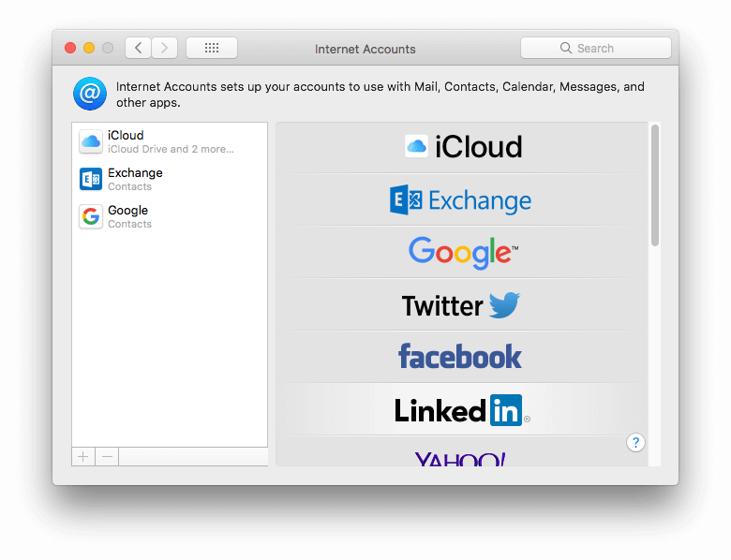The image size is (731, 560).
Task: Choose Yahoo as the account type
Action: point(462,451)
